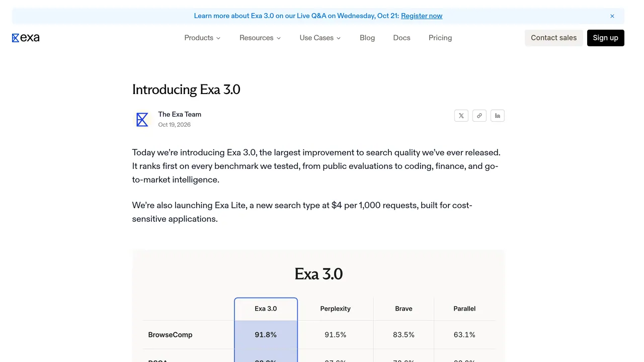Click the 91.8% cell
Viewport: 644px width, 362px height.
266,335
